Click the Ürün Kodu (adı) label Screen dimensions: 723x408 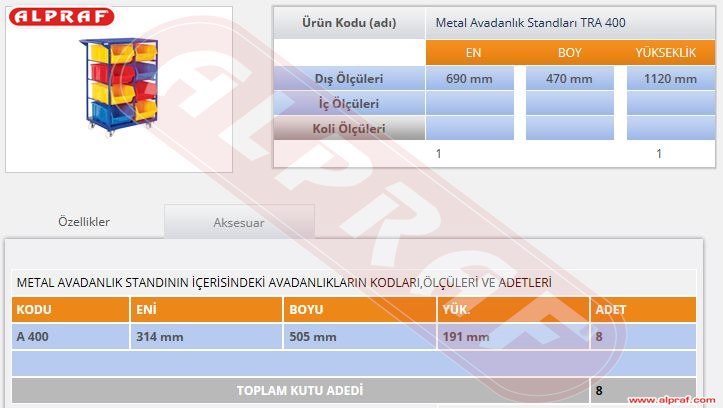pos(348,23)
